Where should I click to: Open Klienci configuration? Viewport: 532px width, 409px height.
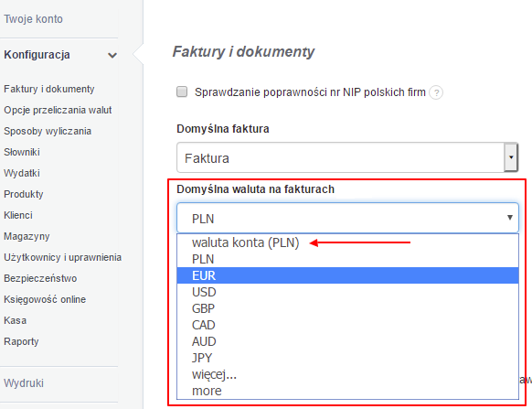pyautogui.click(x=18, y=215)
